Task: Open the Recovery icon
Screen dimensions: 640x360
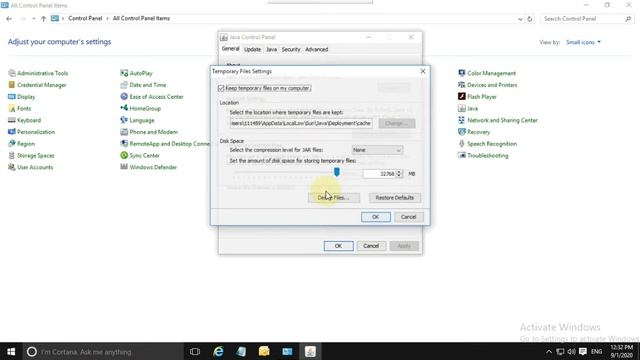Action: click(474, 132)
